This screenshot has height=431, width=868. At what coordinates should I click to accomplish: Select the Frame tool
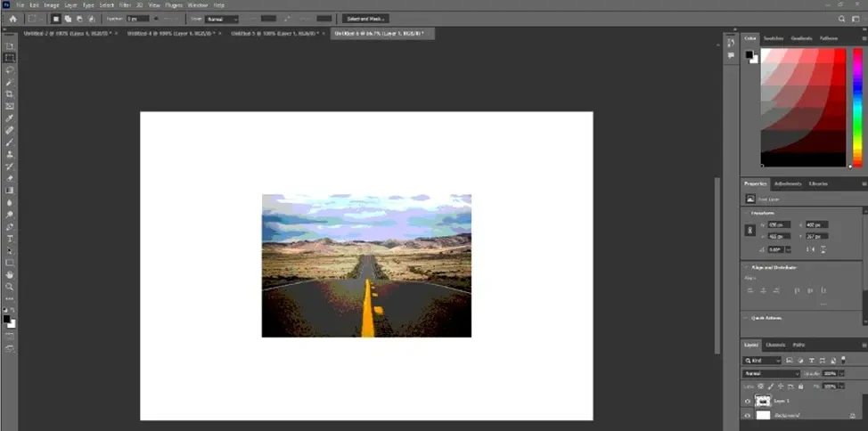coord(10,106)
